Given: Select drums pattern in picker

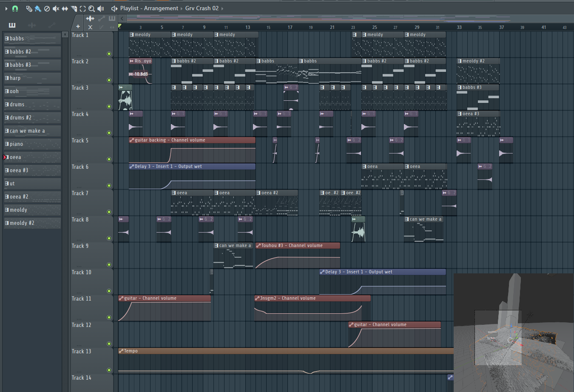Looking at the screenshot, I should 32,104.
